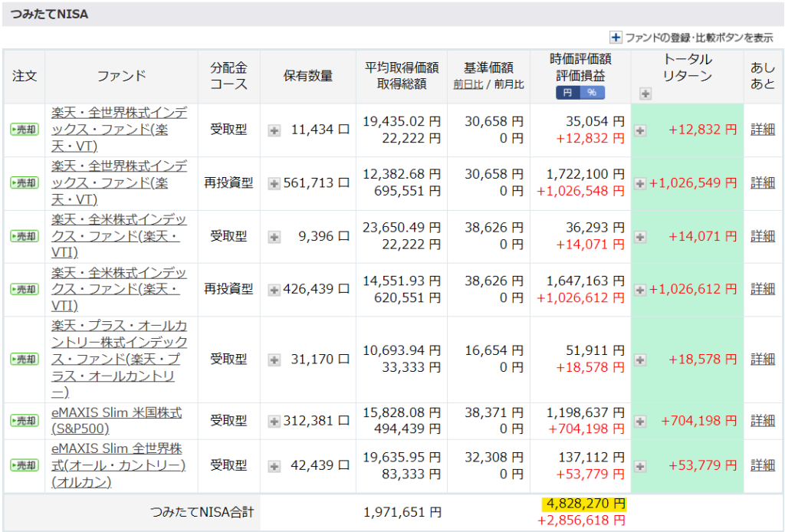Click the 売却 button for 楽天・VTI 受取型

pos(24,236)
